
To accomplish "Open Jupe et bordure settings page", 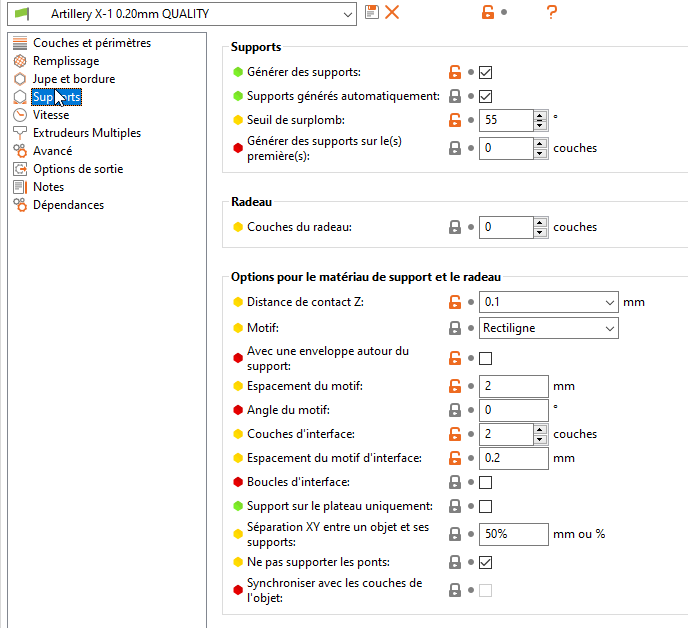I will tap(74, 79).
